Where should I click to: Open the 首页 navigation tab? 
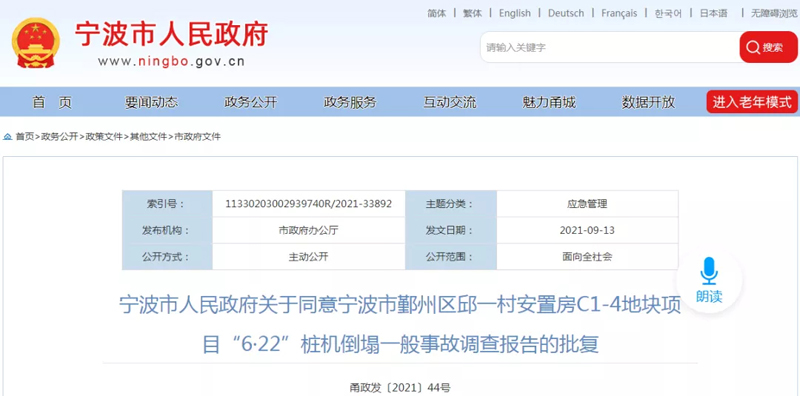[x=52, y=102]
